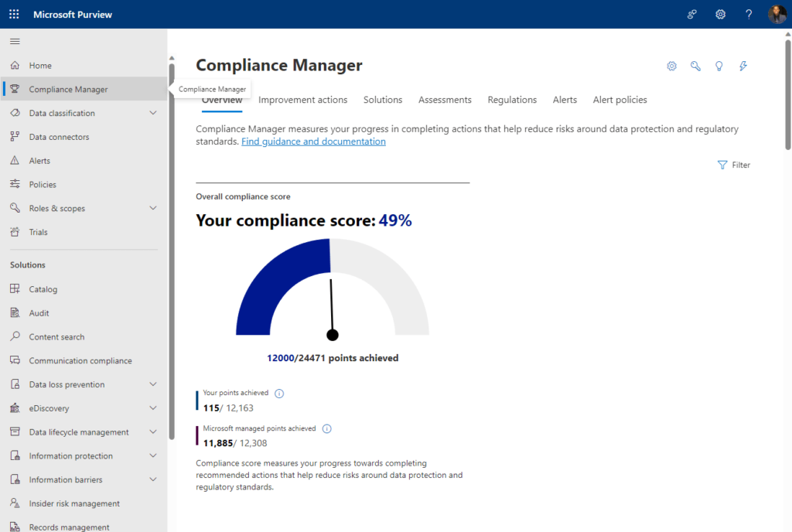This screenshot has height=532, width=792.
Task: Select the Overview tab
Action: [x=222, y=101]
